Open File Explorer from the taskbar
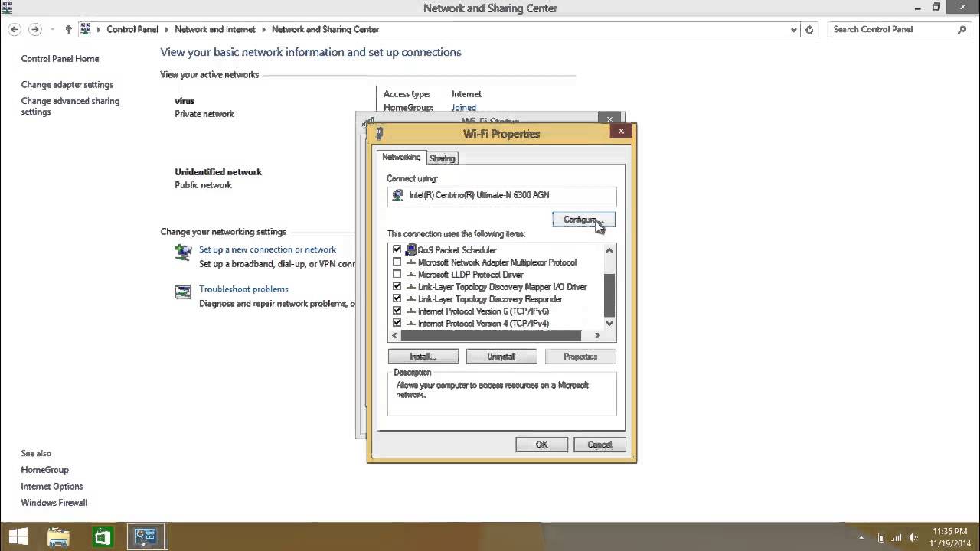 (x=58, y=536)
